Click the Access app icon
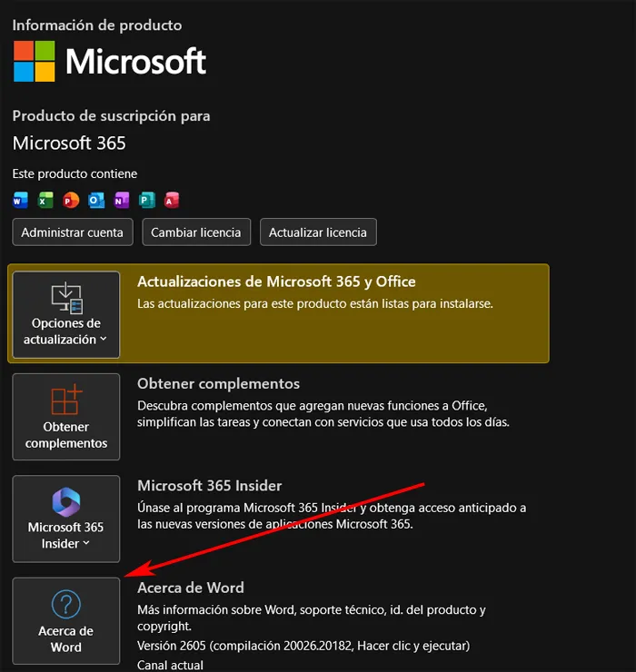This screenshot has width=636, height=672. tap(172, 200)
